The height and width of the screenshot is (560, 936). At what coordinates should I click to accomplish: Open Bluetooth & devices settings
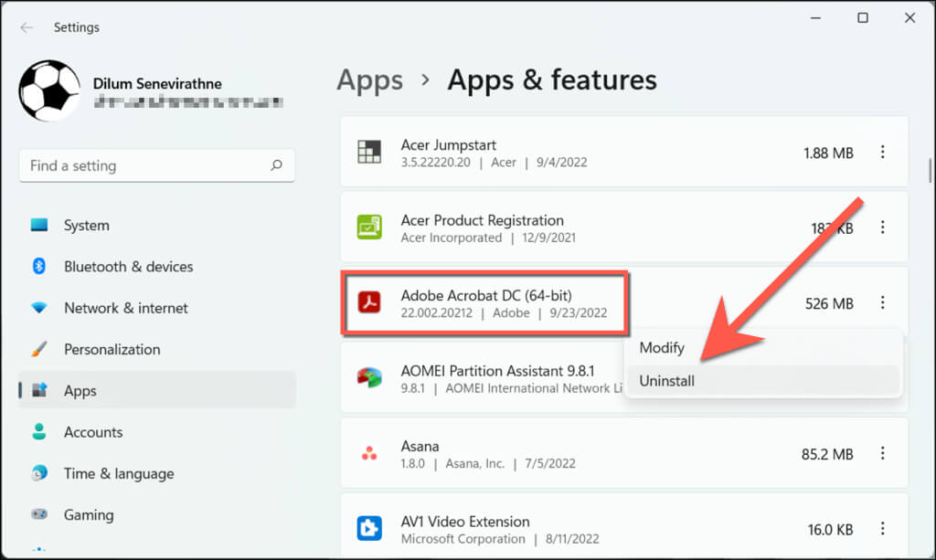[128, 267]
